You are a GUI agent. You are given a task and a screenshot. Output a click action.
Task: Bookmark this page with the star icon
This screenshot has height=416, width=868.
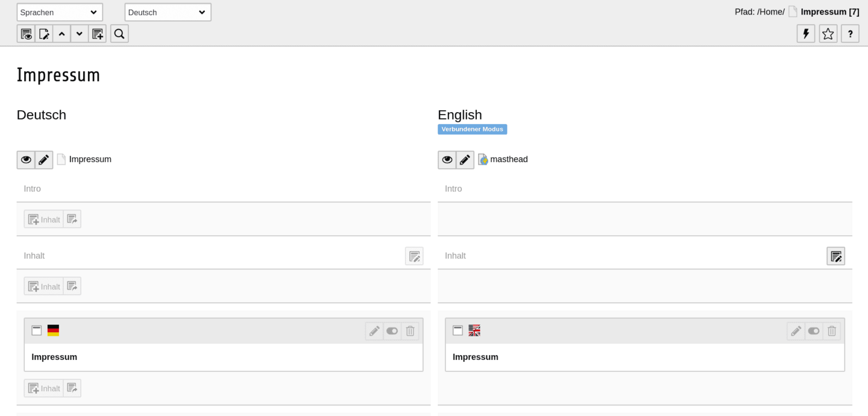point(828,34)
